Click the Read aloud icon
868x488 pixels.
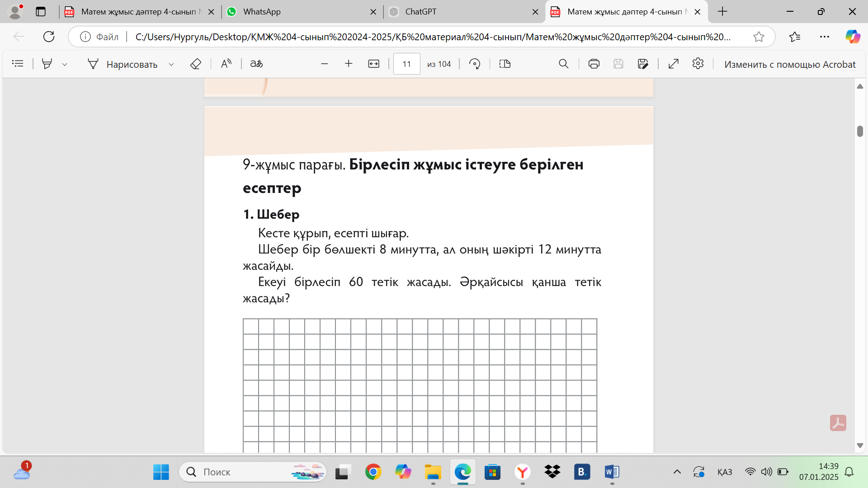226,64
